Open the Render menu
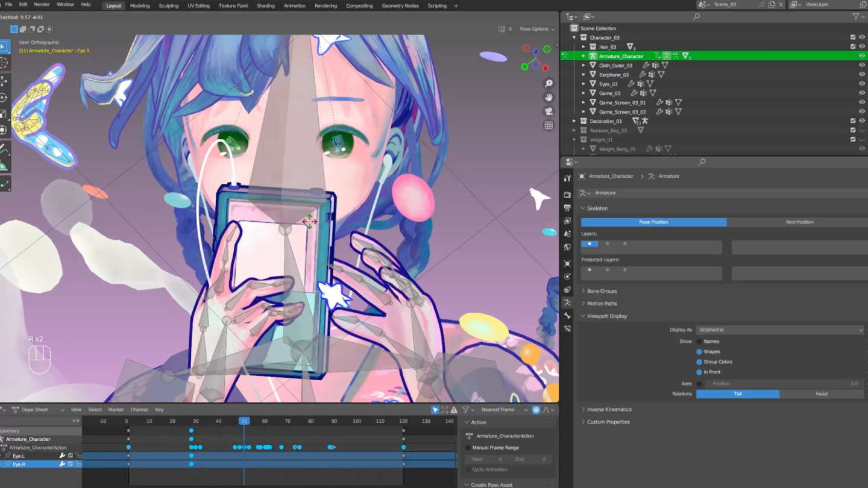 click(x=42, y=4)
